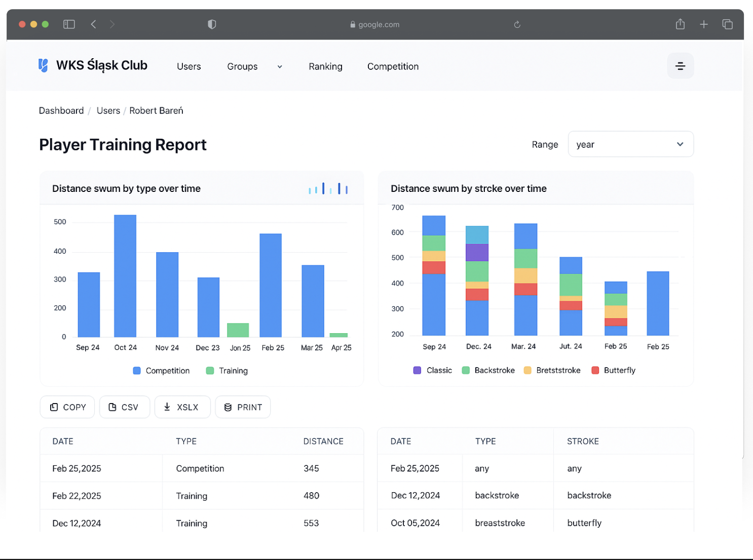The height and width of the screenshot is (560, 753).
Task: Open the hamburger menu button
Action: (x=680, y=66)
